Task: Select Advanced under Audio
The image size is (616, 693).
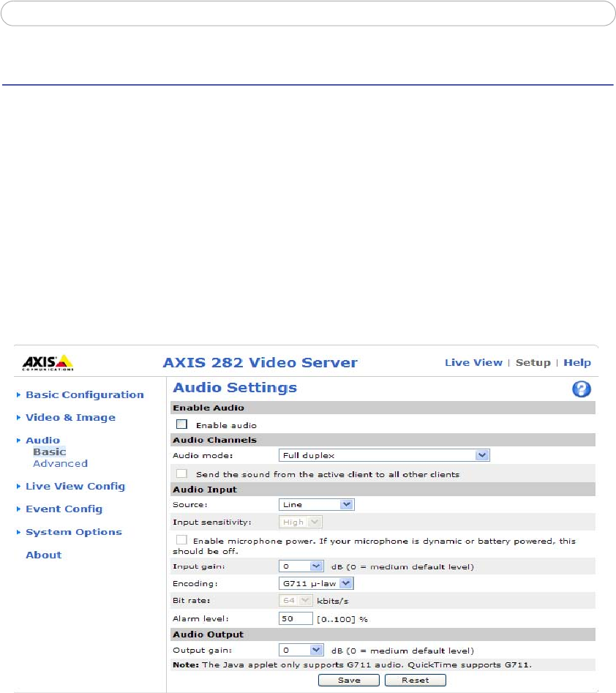Action: pos(60,463)
